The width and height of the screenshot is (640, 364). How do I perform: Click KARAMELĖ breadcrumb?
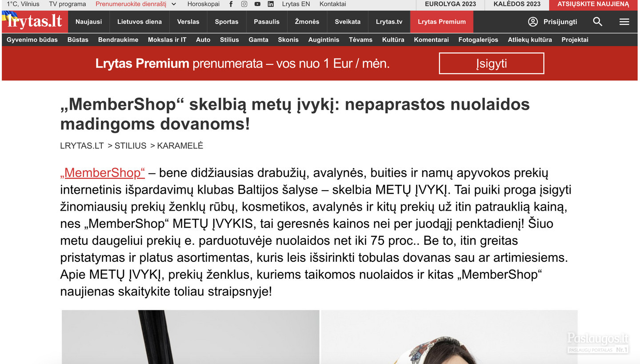pos(180,146)
